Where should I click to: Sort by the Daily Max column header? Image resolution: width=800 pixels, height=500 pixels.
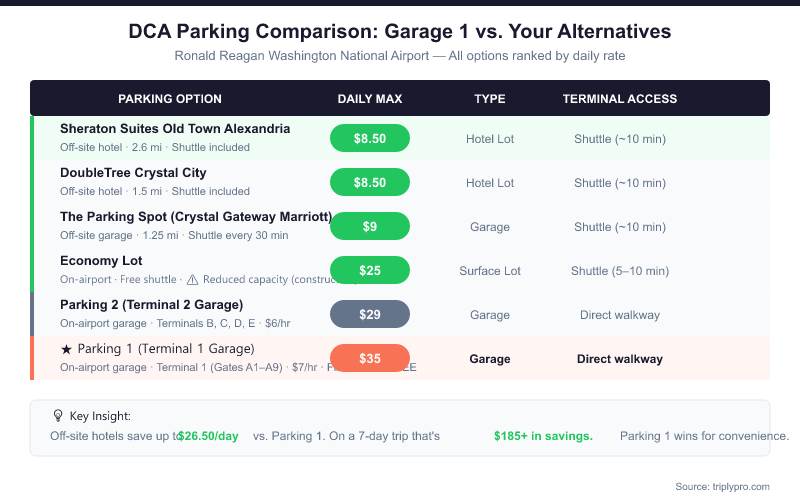[370, 99]
